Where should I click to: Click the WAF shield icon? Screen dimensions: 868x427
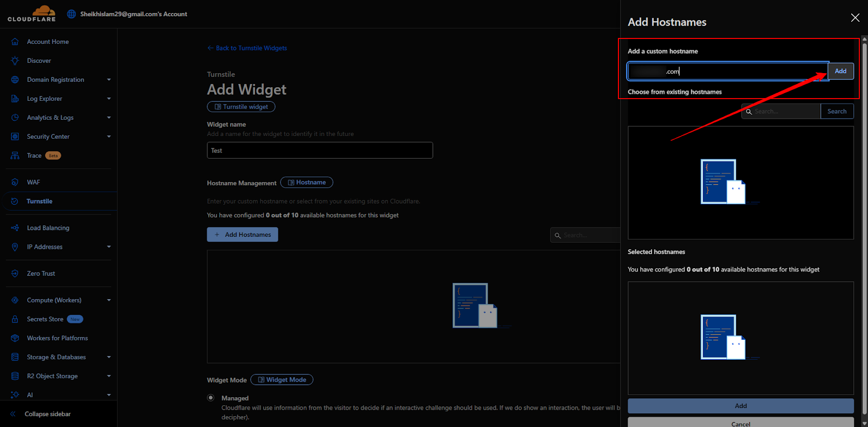pos(15,182)
